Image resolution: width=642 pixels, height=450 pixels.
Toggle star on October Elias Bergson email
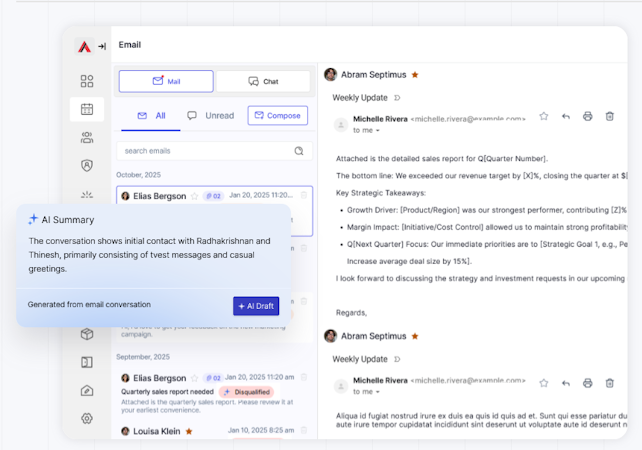point(194,196)
